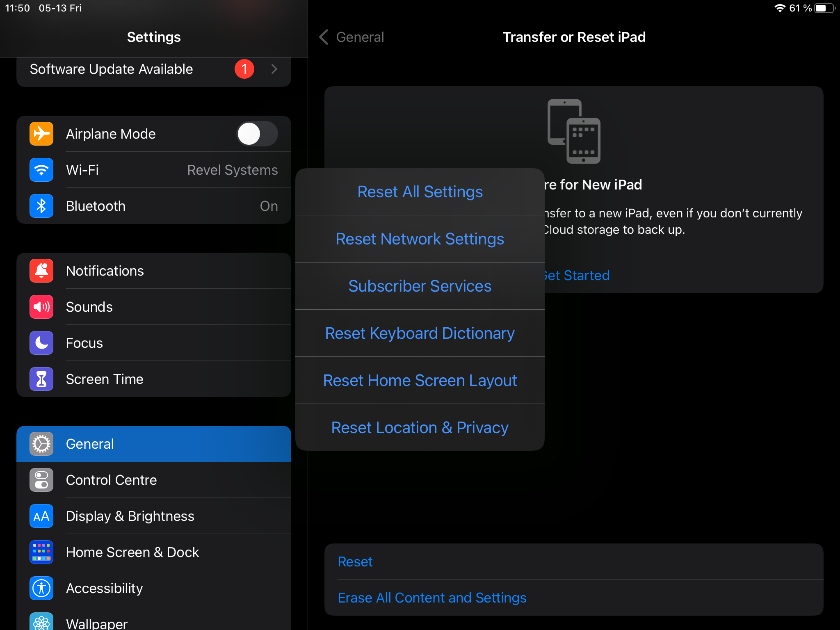This screenshot has height=630, width=840.
Task: Choose Reset Home Screen Layout
Action: tap(420, 381)
